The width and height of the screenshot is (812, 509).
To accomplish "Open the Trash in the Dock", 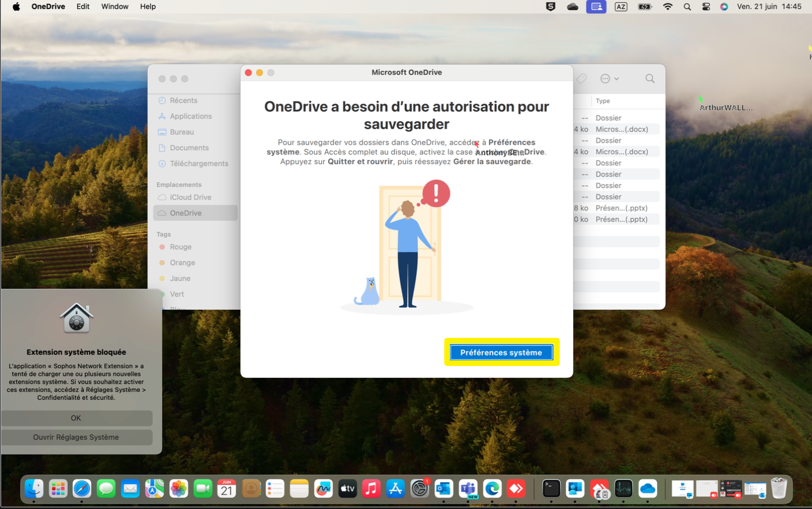I will tap(779, 489).
